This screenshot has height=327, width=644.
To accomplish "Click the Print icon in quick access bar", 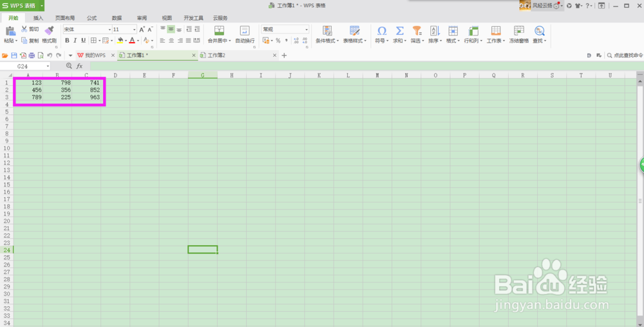I will pos(32,55).
